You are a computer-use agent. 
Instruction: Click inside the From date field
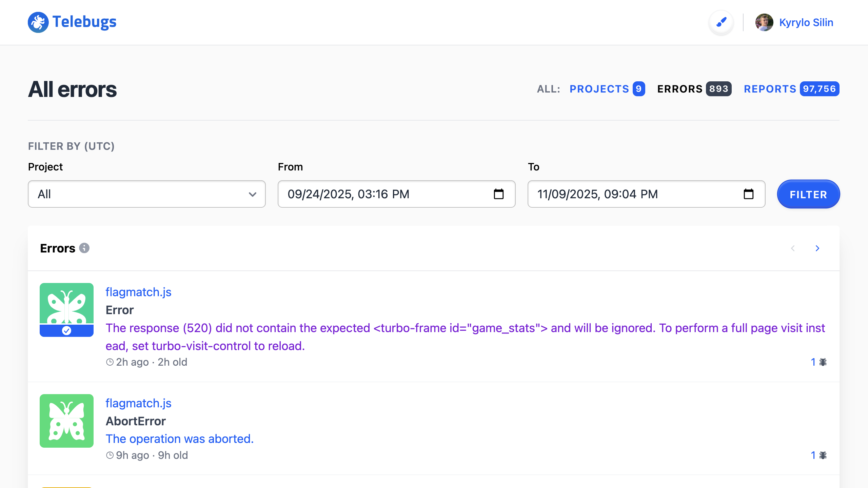click(x=373, y=194)
